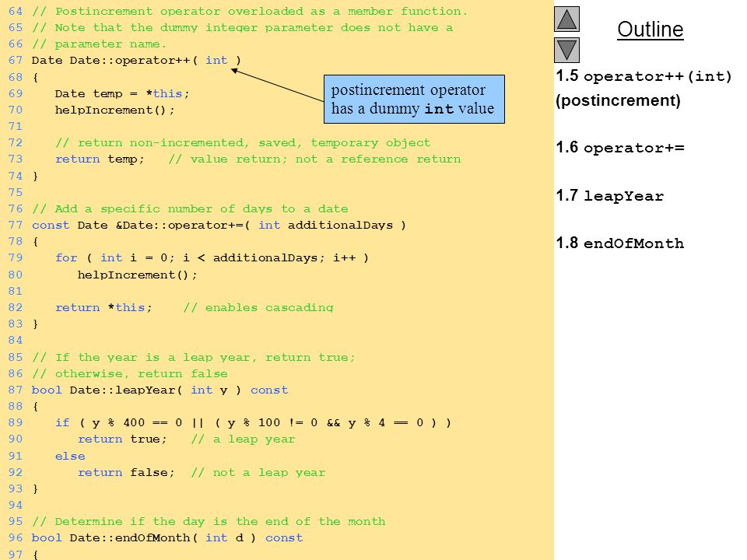Click line 90 'return true;' statement
The width and height of the screenshot is (747, 560).
pos(122,439)
